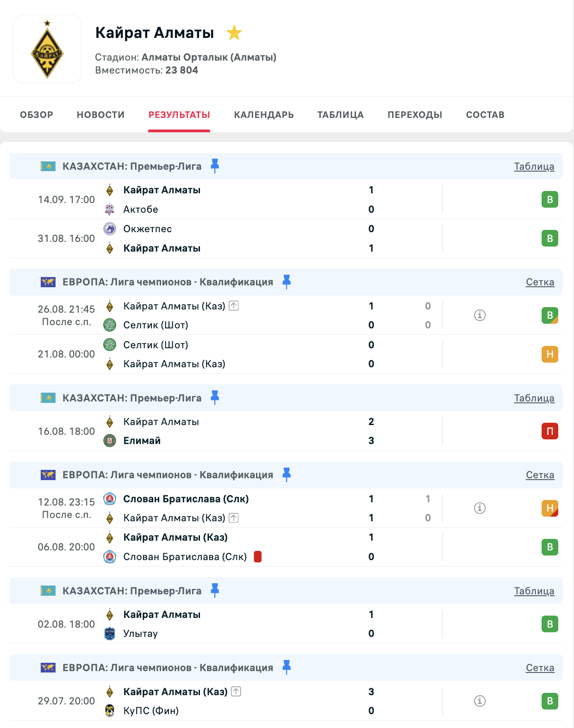
Task: Click the Kairat Almaty club crest logo
Action: pos(47,49)
